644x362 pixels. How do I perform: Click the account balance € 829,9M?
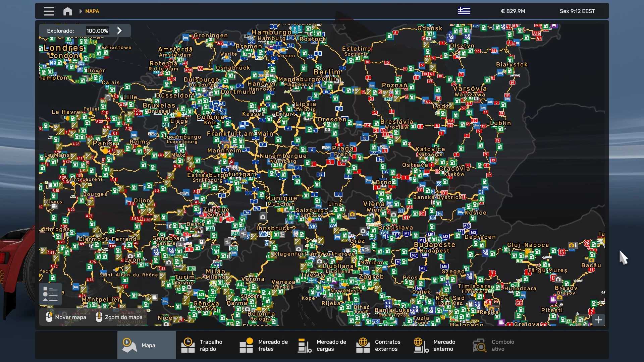tap(513, 11)
